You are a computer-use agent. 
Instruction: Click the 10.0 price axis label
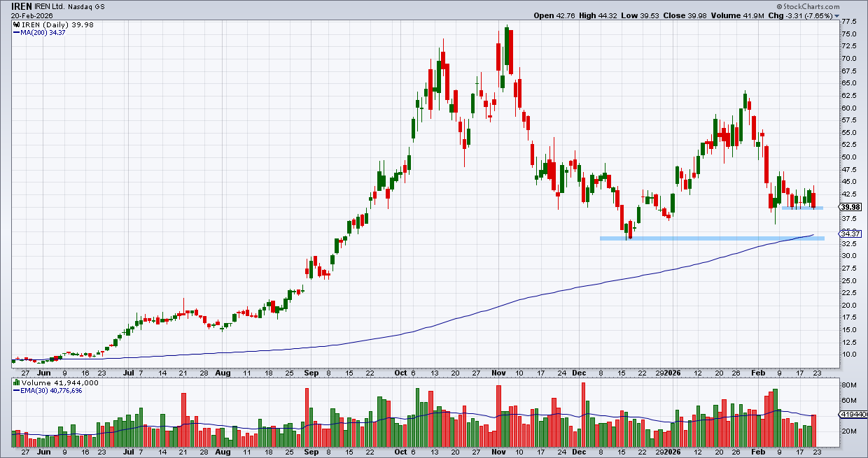(x=850, y=355)
